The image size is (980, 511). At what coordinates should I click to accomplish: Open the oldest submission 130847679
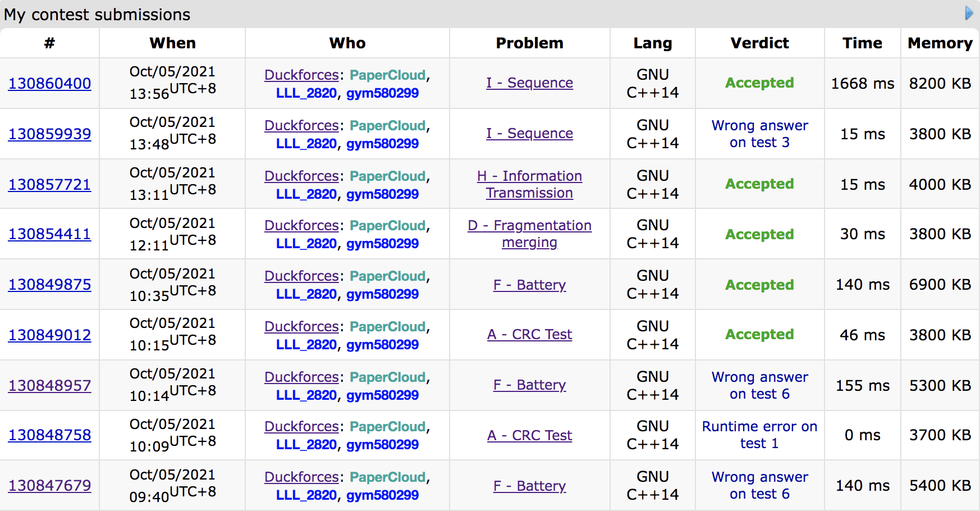(49, 486)
